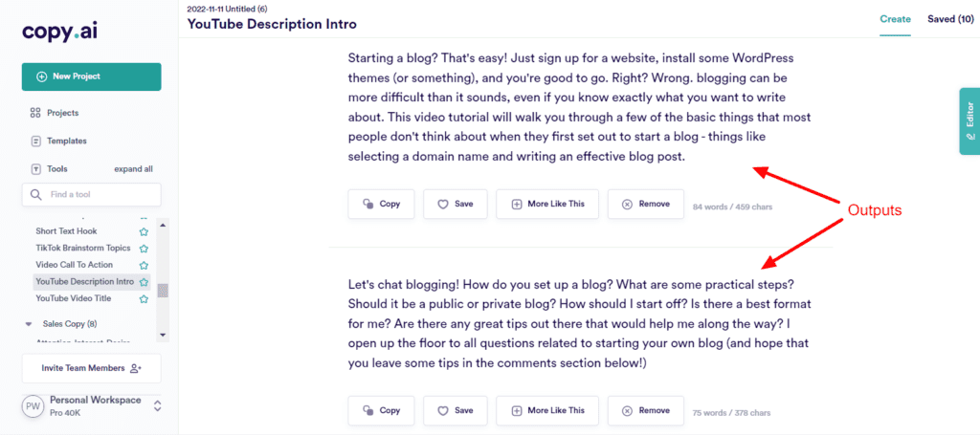Click the Tools icon in the sidebar
The image size is (980, 435).
[x=35, y=169]
